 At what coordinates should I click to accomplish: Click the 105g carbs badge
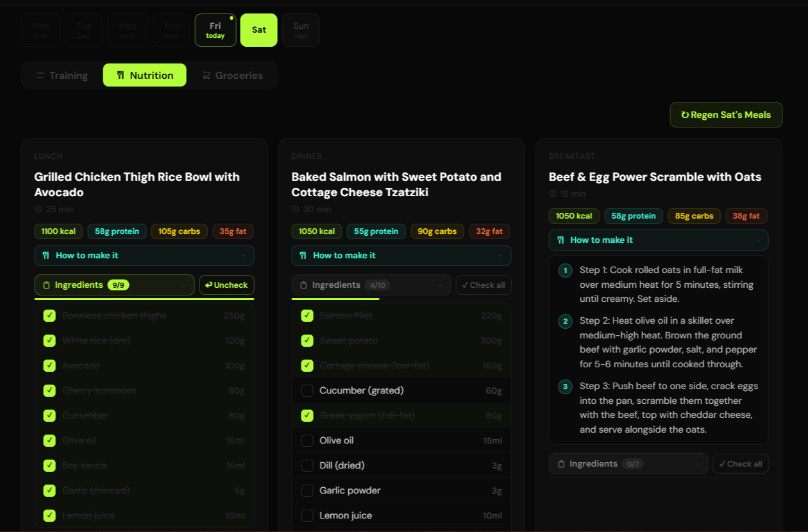click(x=180, y=231)
